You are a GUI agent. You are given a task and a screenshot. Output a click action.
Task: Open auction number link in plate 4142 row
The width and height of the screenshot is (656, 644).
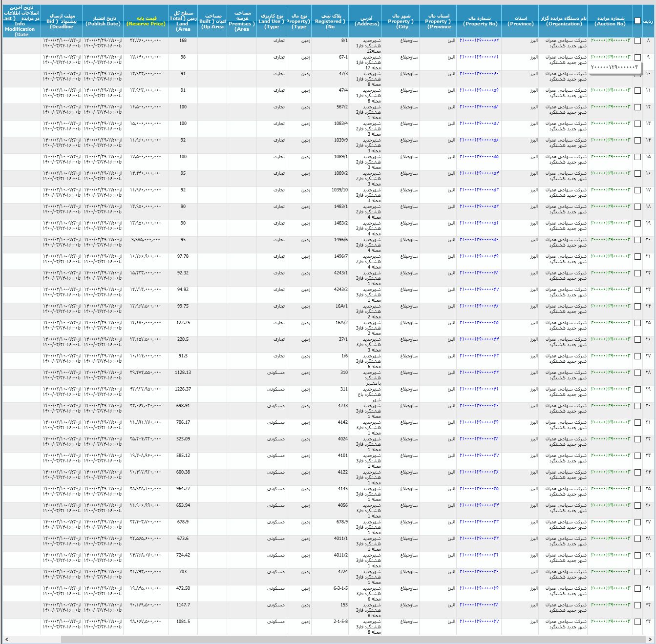611,422
